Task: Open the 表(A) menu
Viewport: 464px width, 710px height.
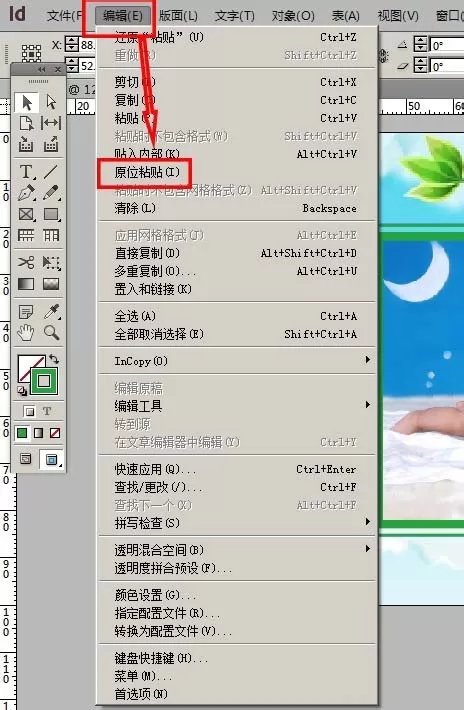Action: [x=345, y=16]
